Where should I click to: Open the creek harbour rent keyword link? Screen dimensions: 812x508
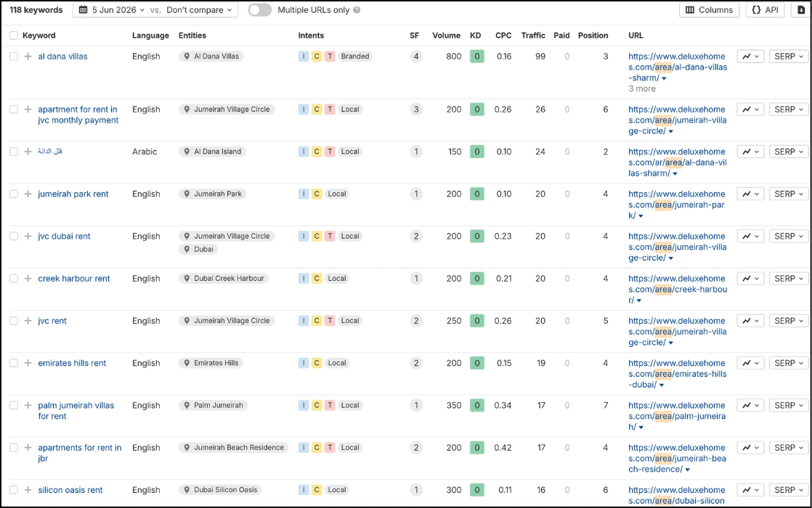pyautogui.click(x=74, y=279)
